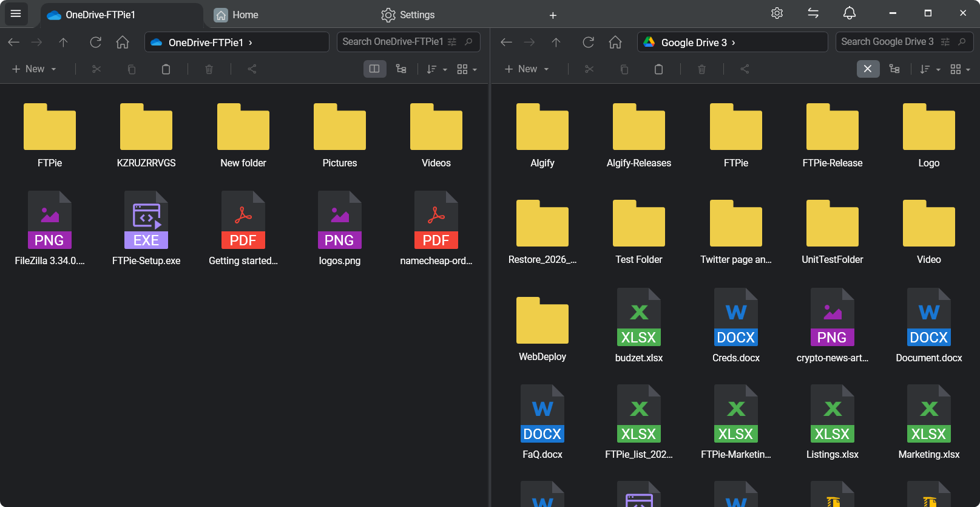Image resolution: width=980 pixels, height=507 pixels.
Task: Close the Google Drive pane with X
Action: 868,69
